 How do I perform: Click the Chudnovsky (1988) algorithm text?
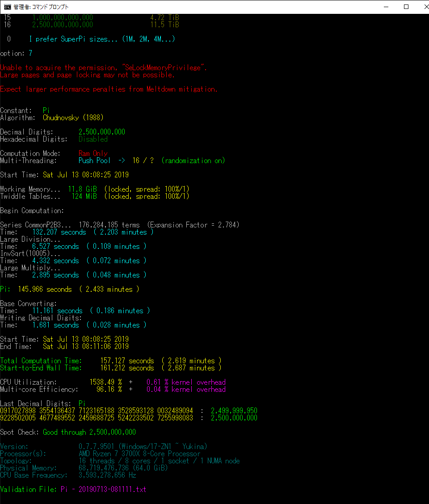(x=73, y=118)
